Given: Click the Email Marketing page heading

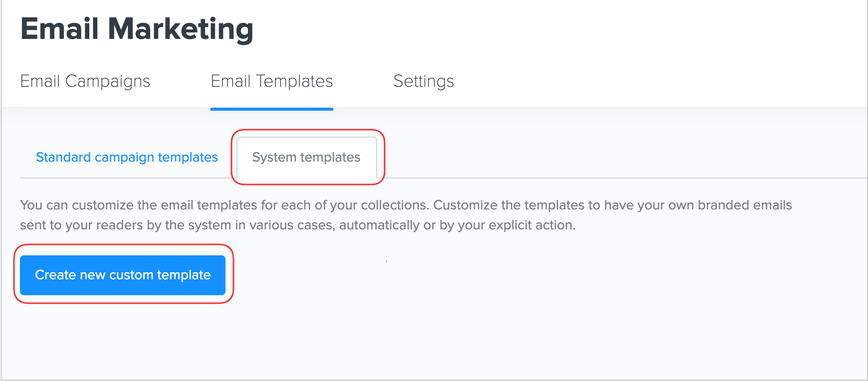Looking at the screenshot, I should [x=137, y=29].
